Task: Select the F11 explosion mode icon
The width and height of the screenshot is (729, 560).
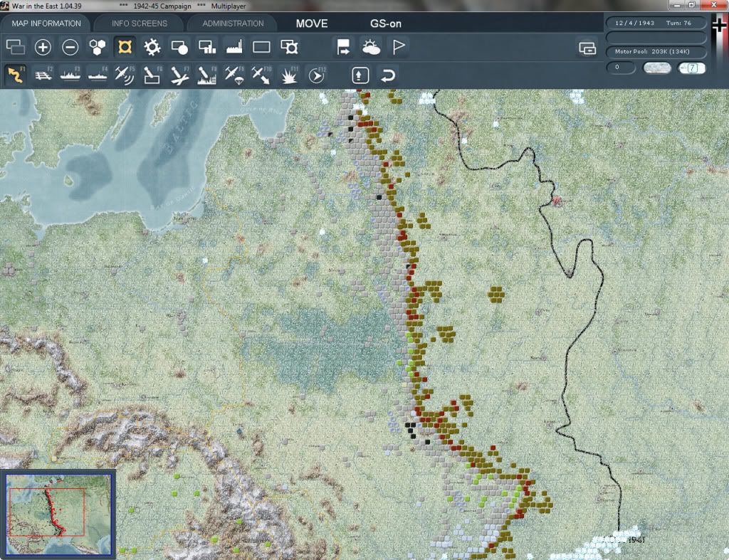Action: (289, 75)
